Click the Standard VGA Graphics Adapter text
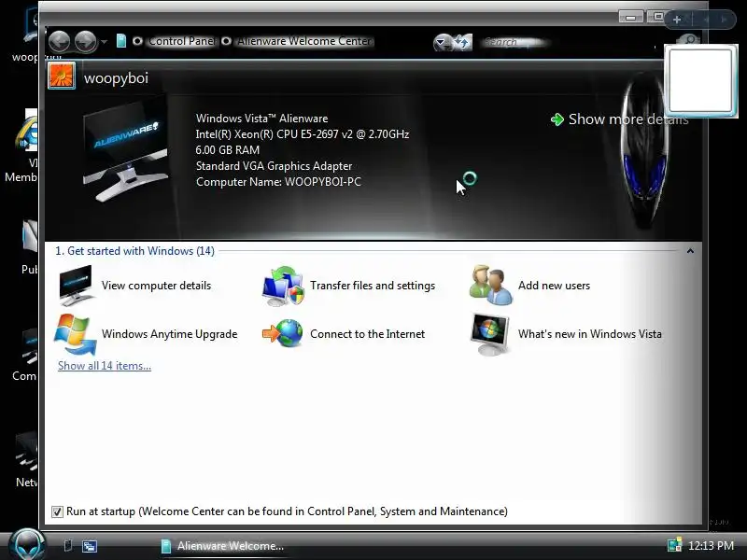The width and height of the screenshot is (747, 560). coord(274,166)
